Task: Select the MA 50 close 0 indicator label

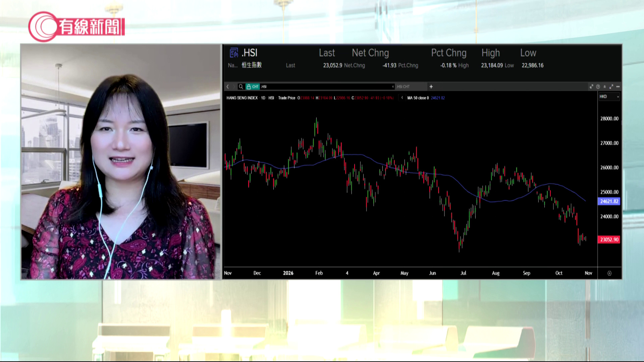Action: click(x=418, y=98)
